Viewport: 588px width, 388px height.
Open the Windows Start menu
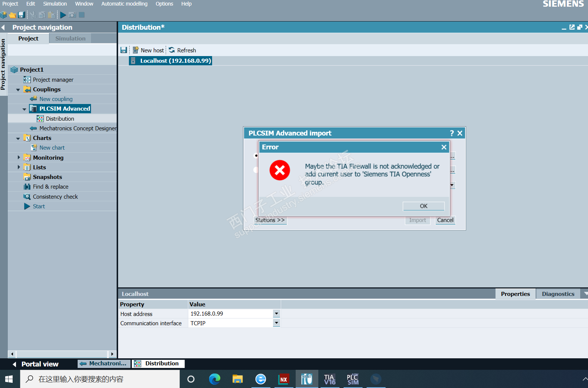click(x=9, y=379)
